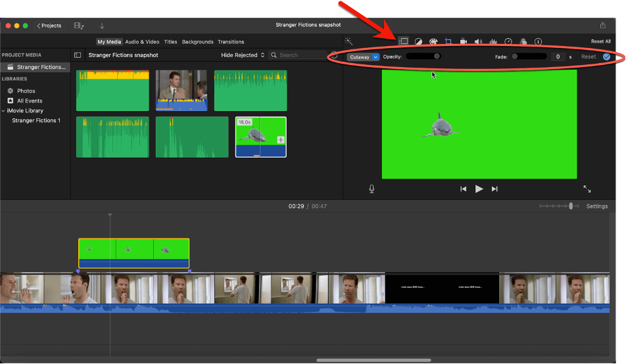626x364 pixels.
Task: Select the green screen cutaway timeline clip
Action: click(133, 253)
